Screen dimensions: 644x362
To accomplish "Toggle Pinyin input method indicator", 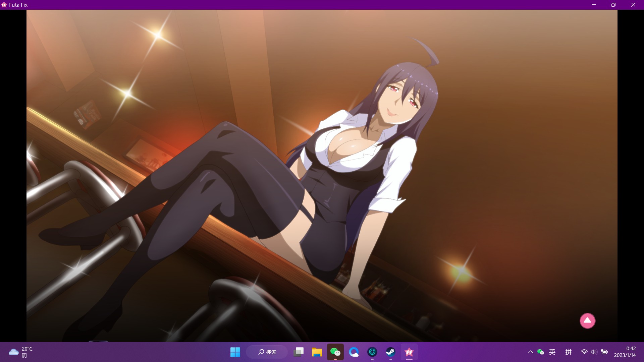I will (569, 352).
